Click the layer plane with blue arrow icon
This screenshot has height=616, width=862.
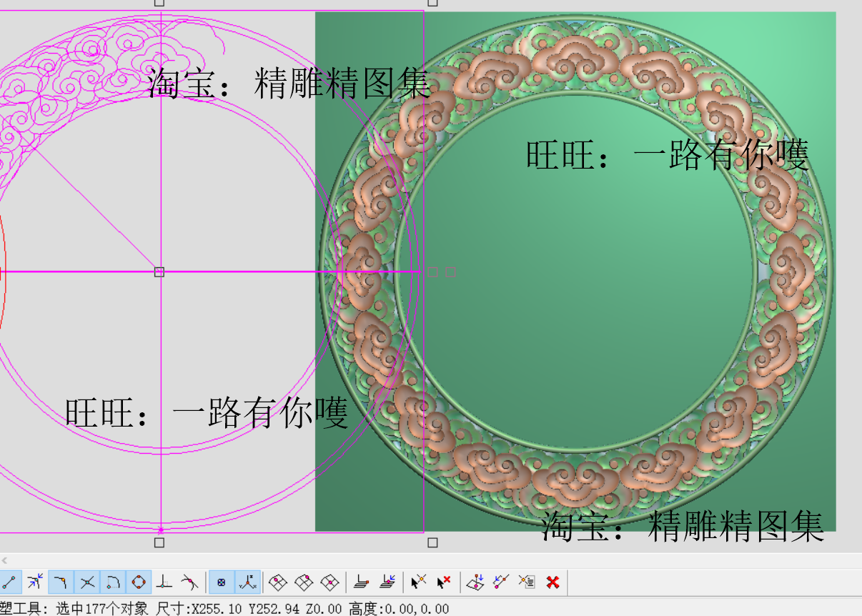coord(387,582)
